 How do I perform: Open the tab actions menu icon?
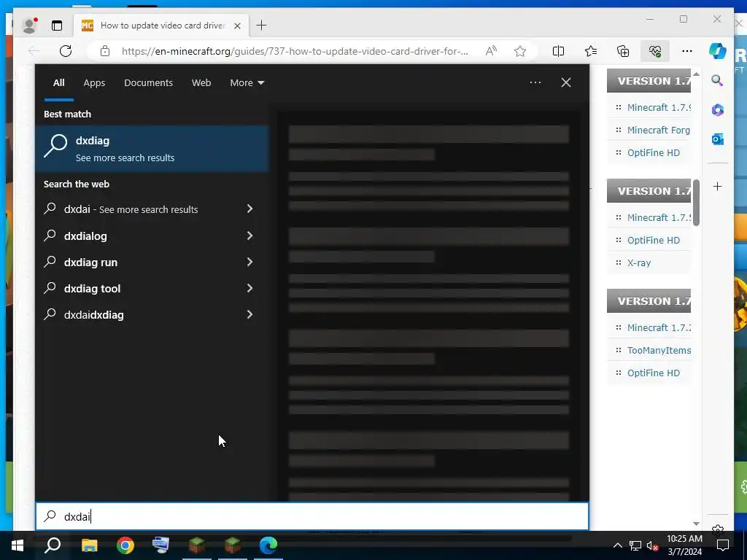pos(57,26)
